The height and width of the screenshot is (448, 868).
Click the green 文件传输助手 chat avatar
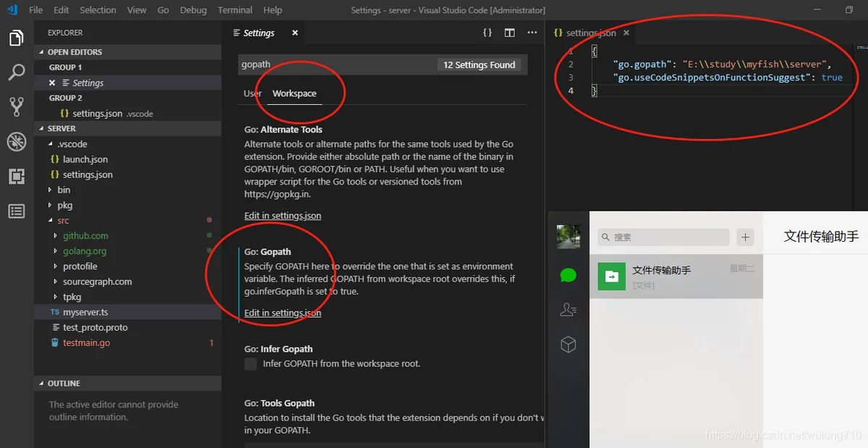click(612, 276)
